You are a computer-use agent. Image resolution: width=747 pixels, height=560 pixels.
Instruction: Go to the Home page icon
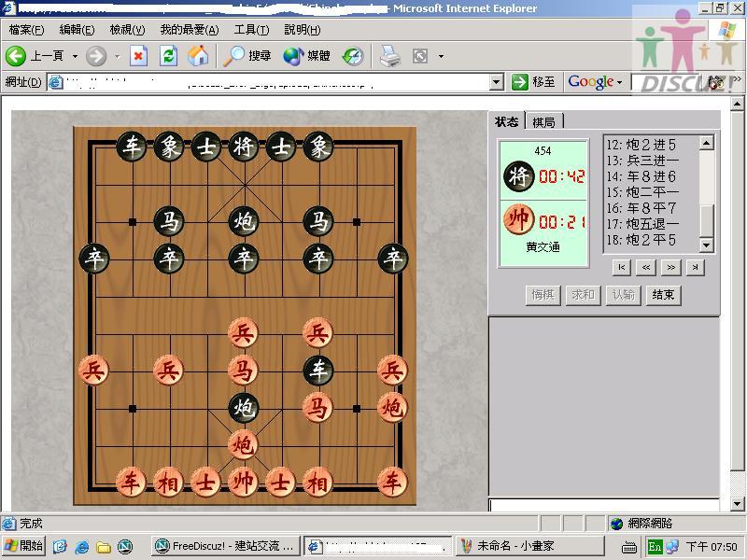198,56
